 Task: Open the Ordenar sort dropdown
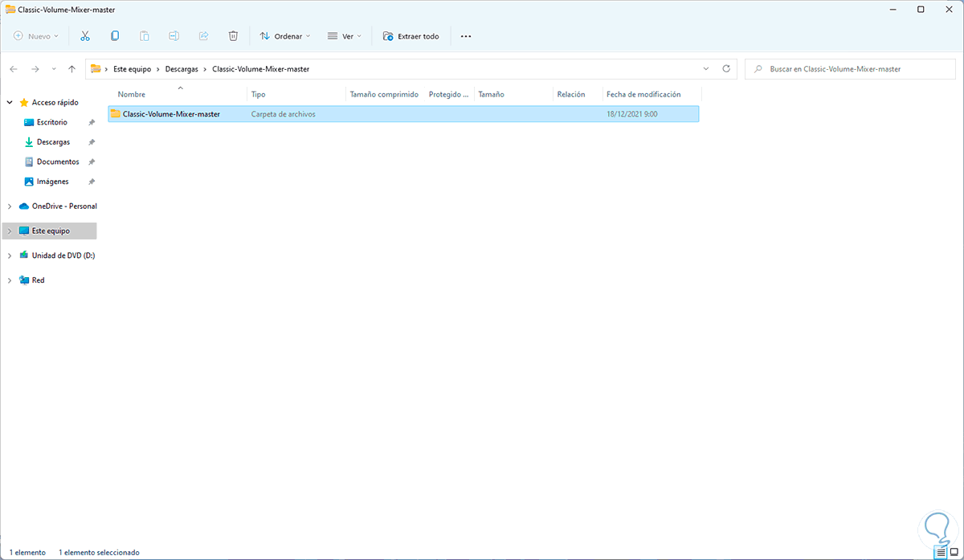coord(285,36)
